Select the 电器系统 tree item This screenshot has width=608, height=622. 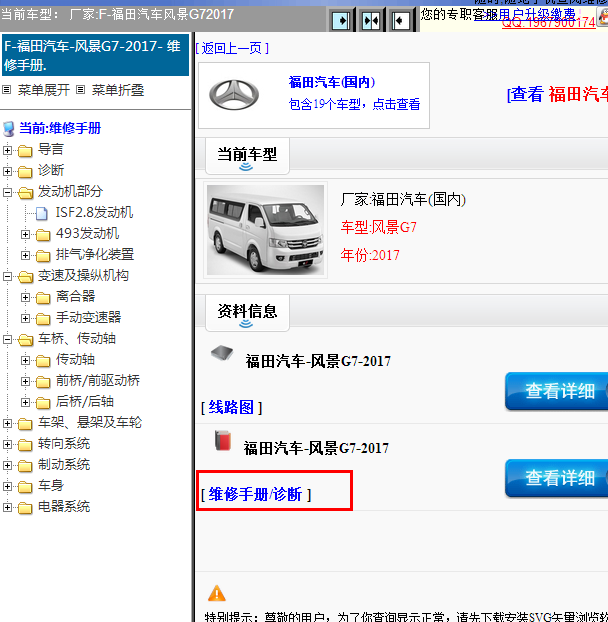pos(64,507)
